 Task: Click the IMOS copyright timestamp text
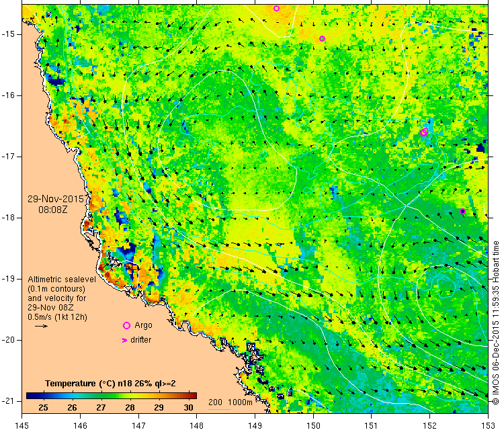tap(496, 322)
